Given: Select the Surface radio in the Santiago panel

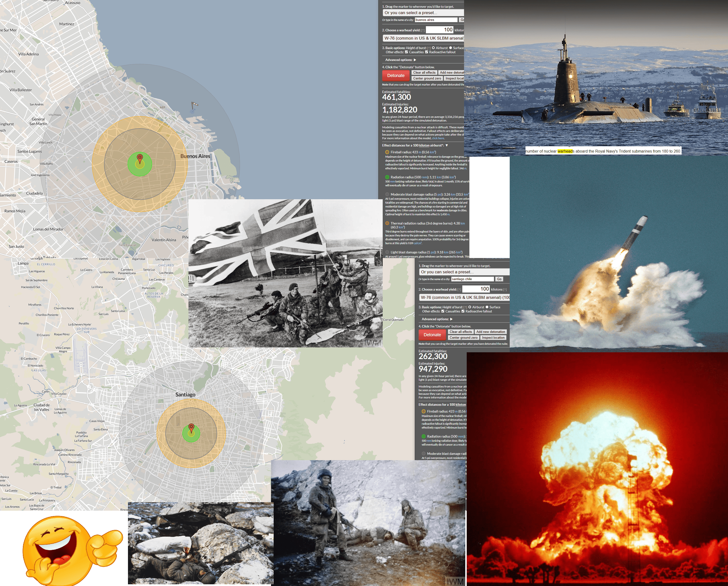Looking at the screenshot, I should click(487, 307).
